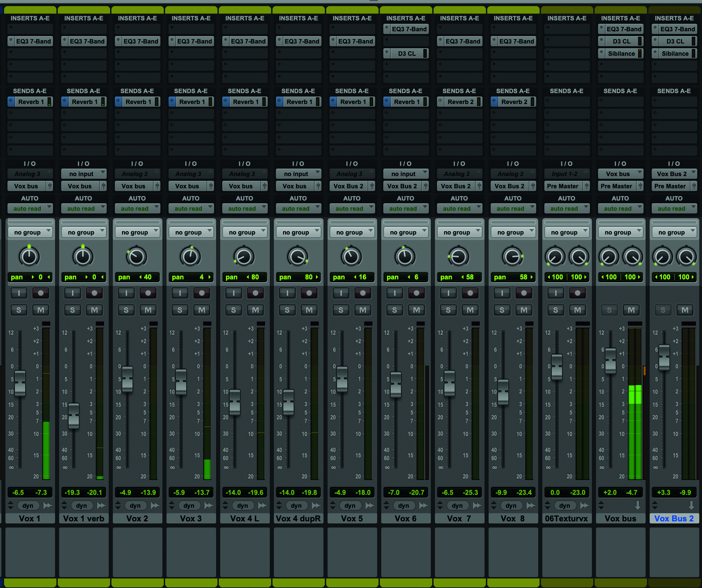Click INSERTS A-E header on Vox 6

click(x=406, y=18)
